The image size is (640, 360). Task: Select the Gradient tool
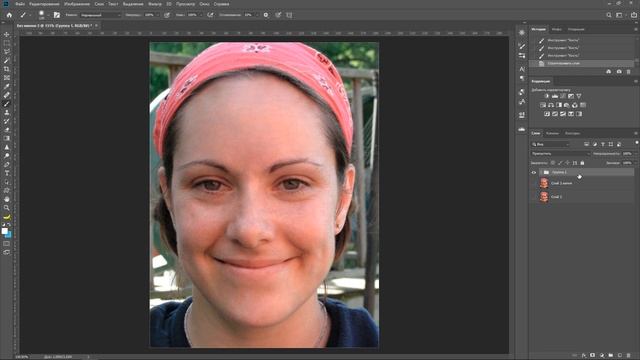click(x=7, y=138)
